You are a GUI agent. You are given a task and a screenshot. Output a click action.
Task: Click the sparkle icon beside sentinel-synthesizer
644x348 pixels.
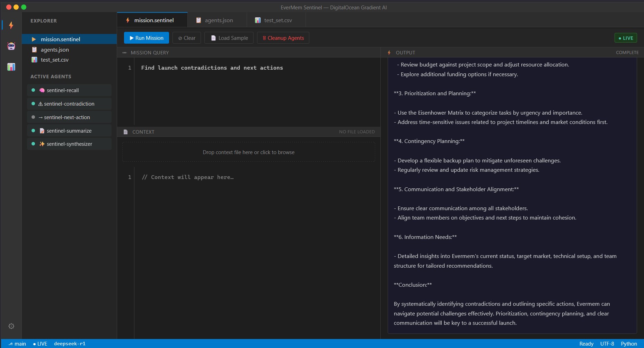pyautogui.click(x=42, y=144)
